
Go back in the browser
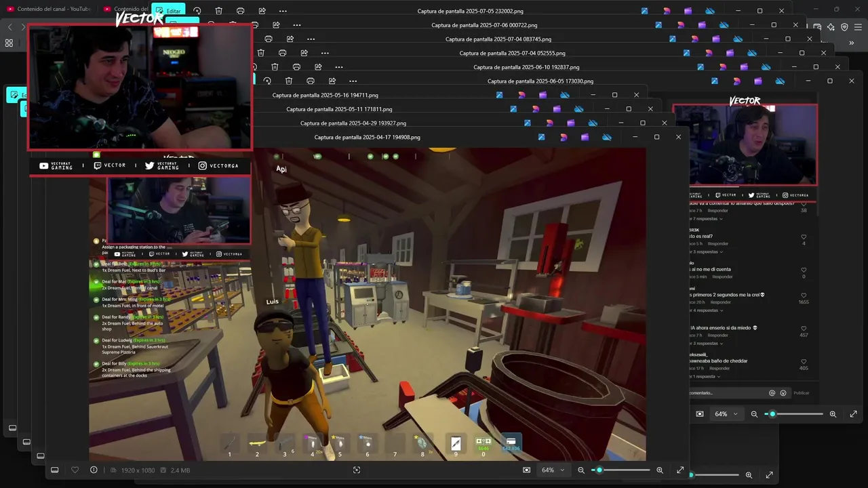click(9, 27)
